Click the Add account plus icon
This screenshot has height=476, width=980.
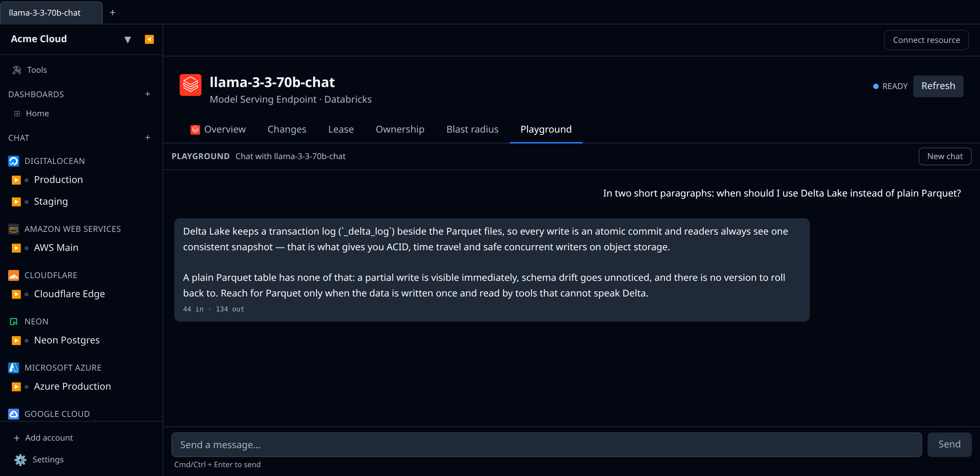(x=17, y=438)
